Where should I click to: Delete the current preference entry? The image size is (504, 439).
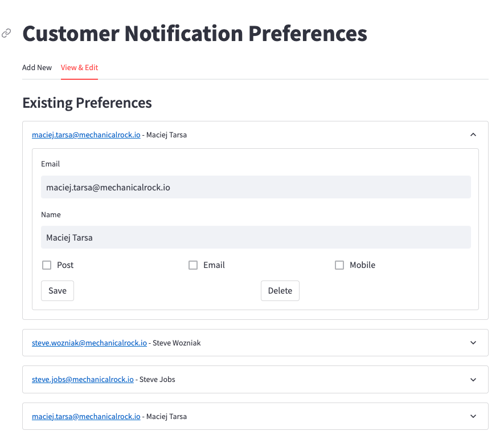(280, 290)
